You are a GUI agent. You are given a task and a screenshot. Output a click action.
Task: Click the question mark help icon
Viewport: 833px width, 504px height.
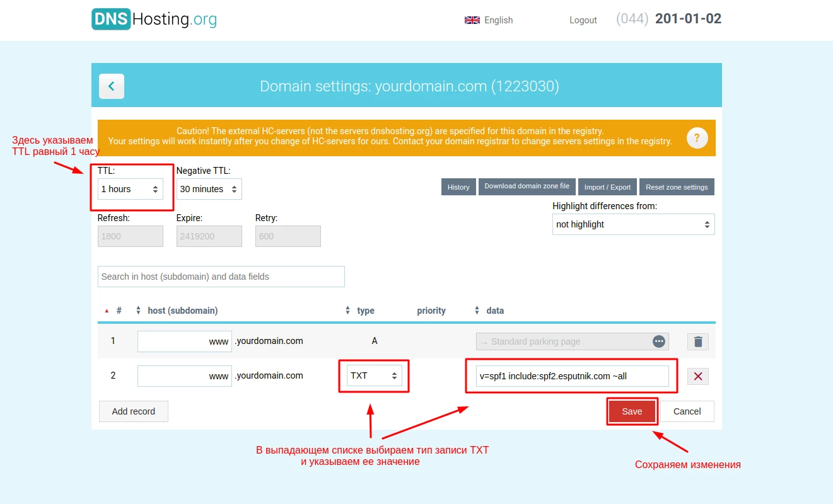pos(697,138)
